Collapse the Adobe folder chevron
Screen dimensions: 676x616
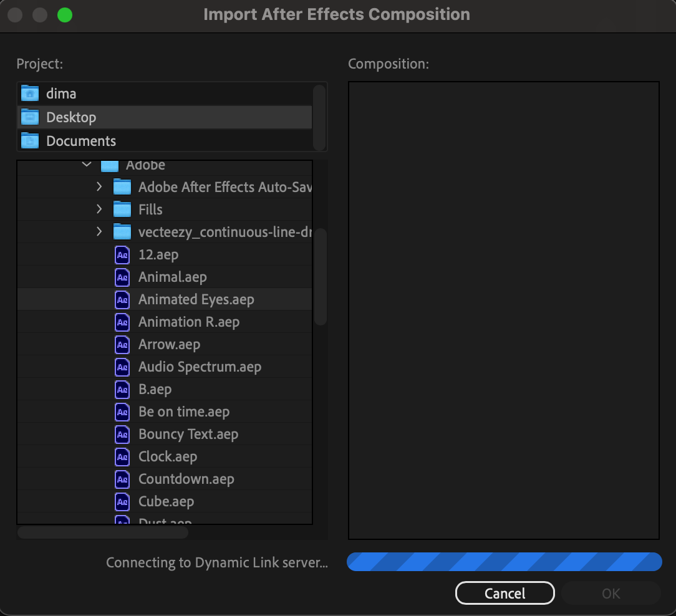[87, 164]
